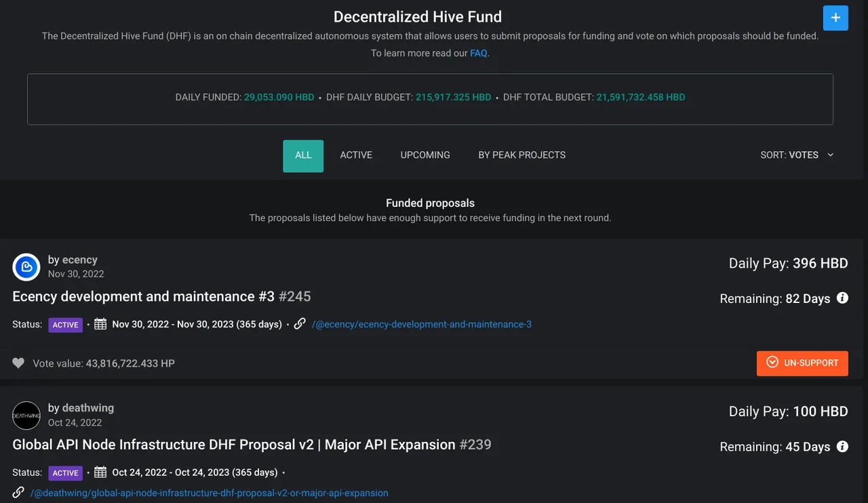This screenshot has height=503, width=868.
Task: Click the UN-SUPPORT button
Action: pyautogui.click(x=802, y=363)
